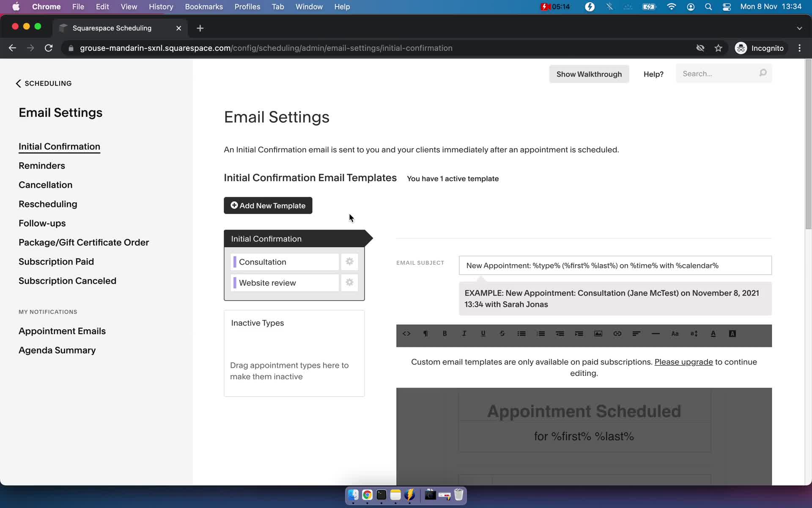Insert bulleted list in editor
This screenshot has height=508, width=812.
click(x=521, y=334)
